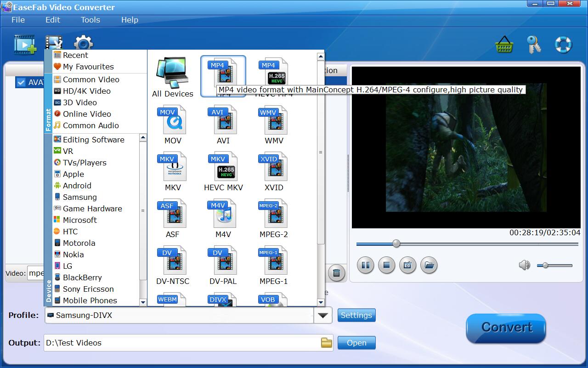This screenshot has height=368, width=588.
Task: Choose the MPEG-2 format icon
Action: point(274,219)
